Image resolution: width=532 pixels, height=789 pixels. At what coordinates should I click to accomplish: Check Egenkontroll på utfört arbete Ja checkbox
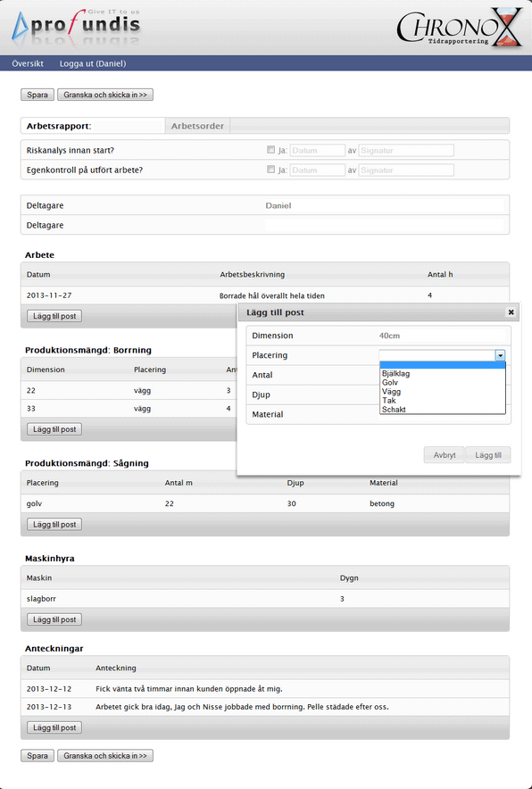pos(270,169)
